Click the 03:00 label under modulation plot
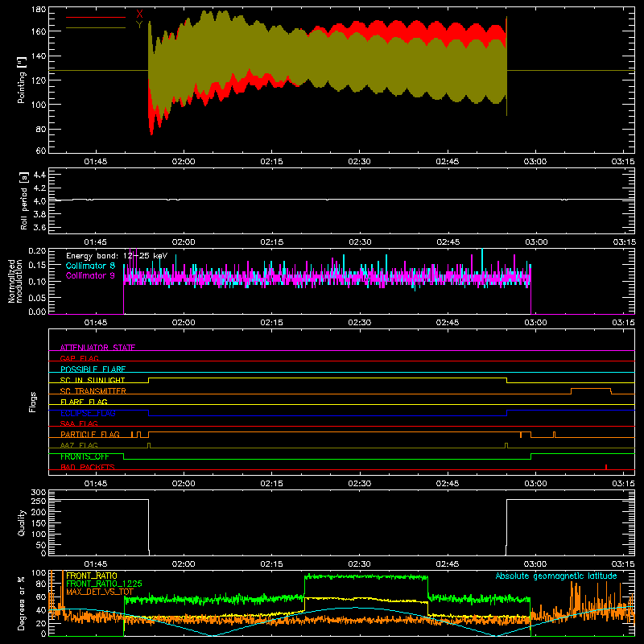 click(x=535, y=323)
